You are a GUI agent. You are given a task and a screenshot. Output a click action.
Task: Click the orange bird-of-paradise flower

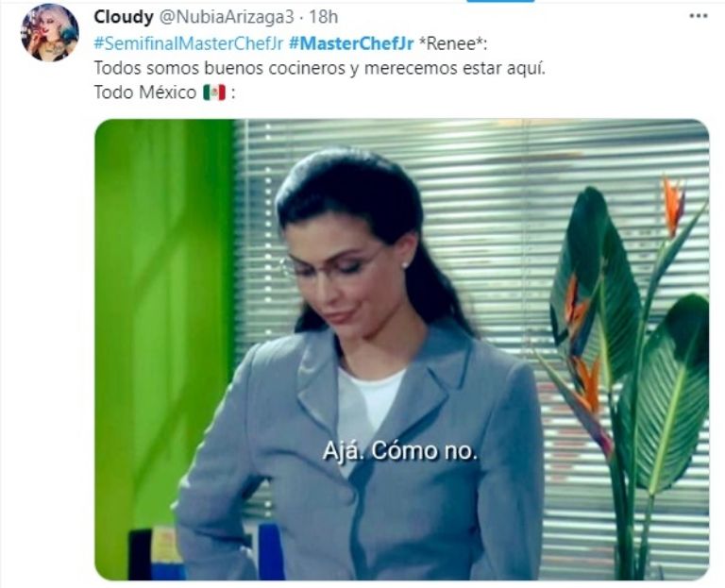tap(674, 206)
